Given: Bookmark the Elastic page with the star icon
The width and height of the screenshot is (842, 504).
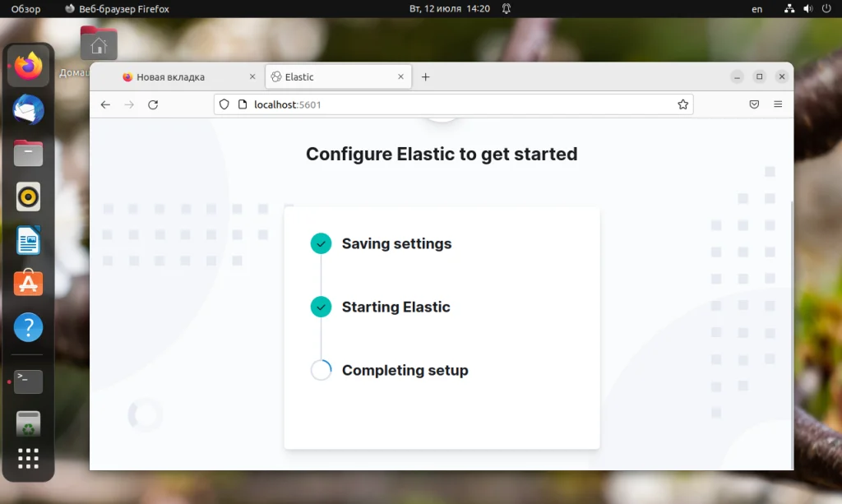Looking at the screenshot, I should 682,104.
